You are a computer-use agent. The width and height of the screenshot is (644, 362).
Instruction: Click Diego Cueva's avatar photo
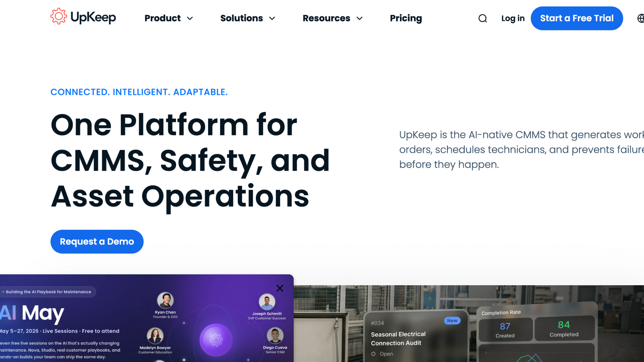click(x=275, y=335)
